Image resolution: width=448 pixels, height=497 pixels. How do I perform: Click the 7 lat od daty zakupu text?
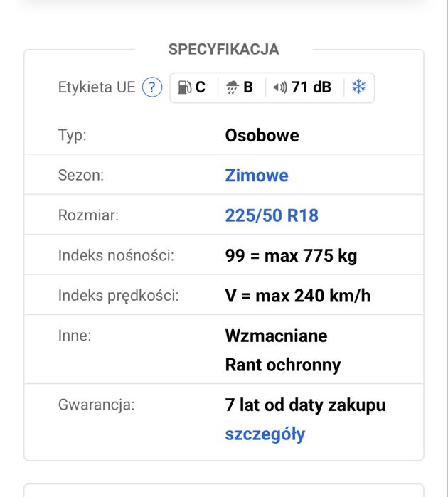(305, 405)
